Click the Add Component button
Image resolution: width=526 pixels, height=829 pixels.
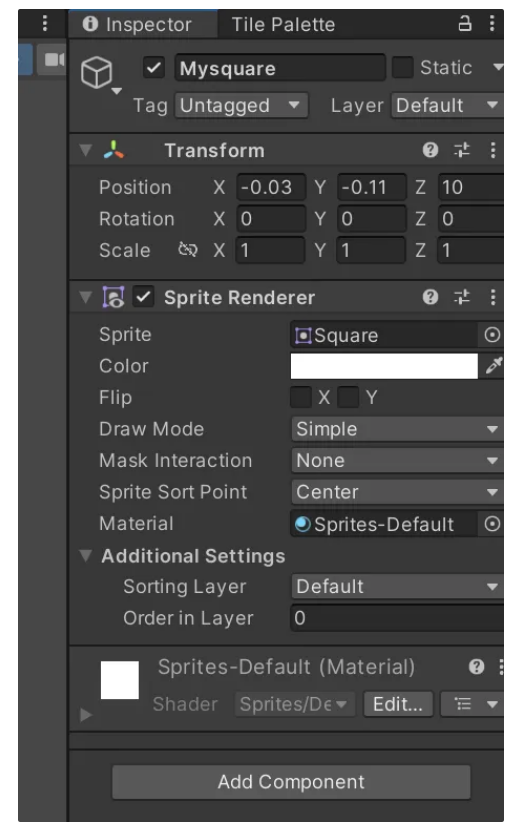tap(291, 782)
